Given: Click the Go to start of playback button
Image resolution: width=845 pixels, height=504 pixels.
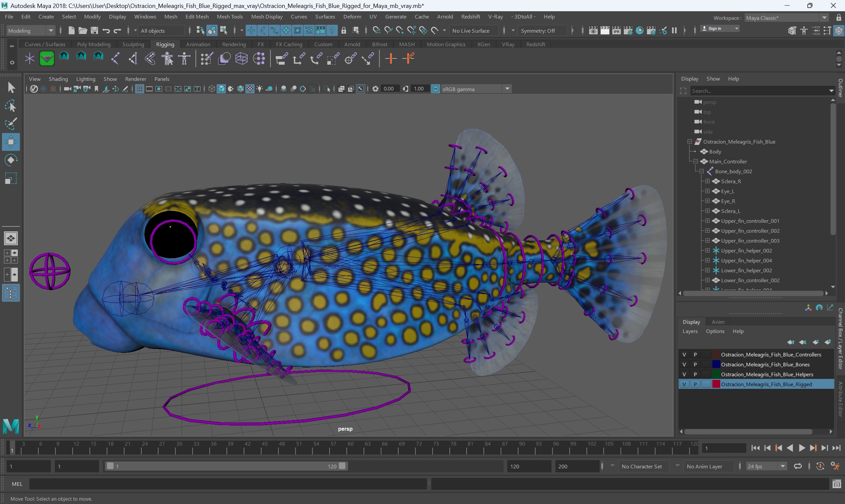Looking at the screenshot, I should click(x=755, y=448).
